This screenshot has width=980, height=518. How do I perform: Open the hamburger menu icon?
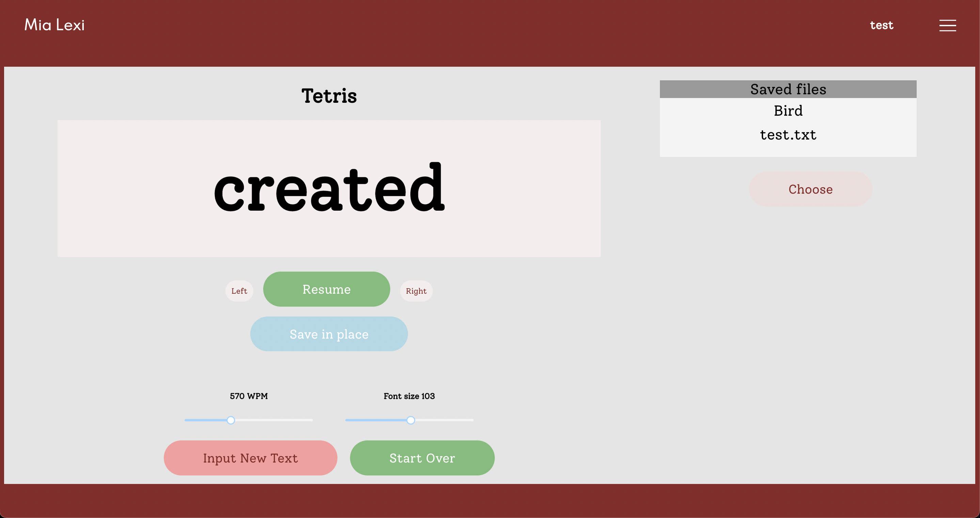tap(947, 26)
